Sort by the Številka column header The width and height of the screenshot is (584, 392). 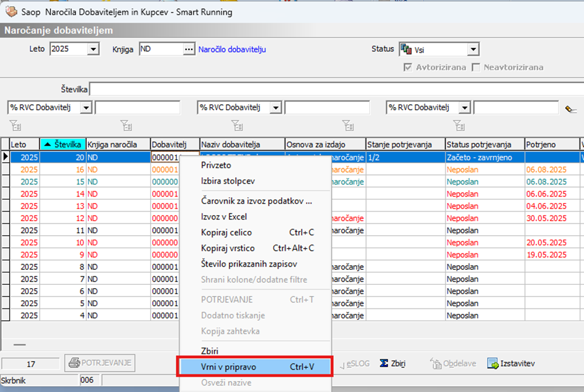pos(63,145)
